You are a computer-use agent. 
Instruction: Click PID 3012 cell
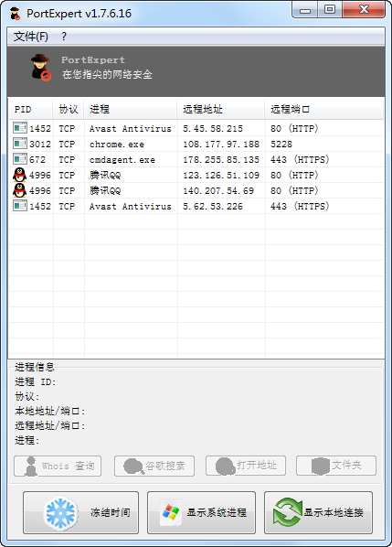[40, 145]
